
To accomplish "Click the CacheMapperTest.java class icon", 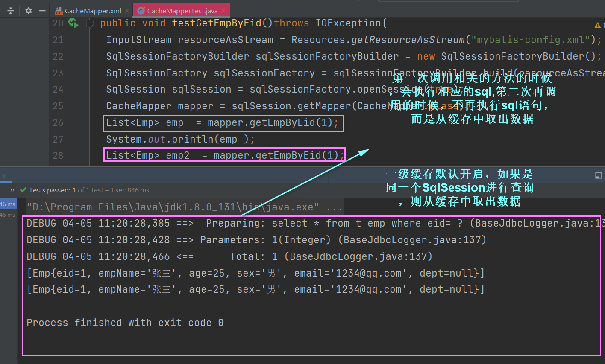I will [141, 11].
